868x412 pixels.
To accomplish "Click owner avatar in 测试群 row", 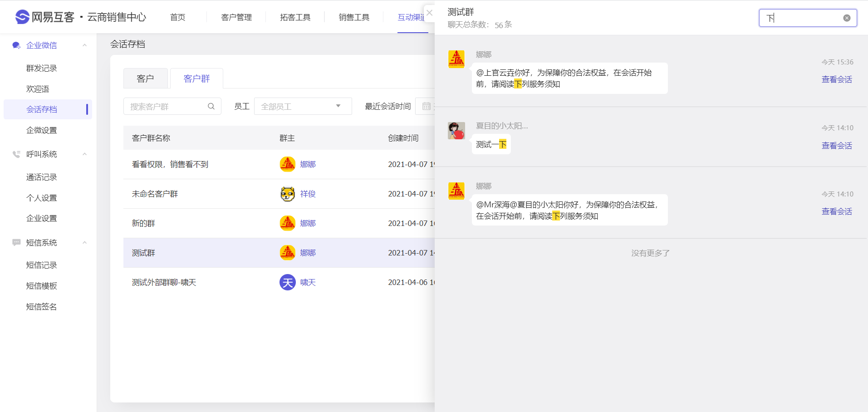I will click(288, 253).
